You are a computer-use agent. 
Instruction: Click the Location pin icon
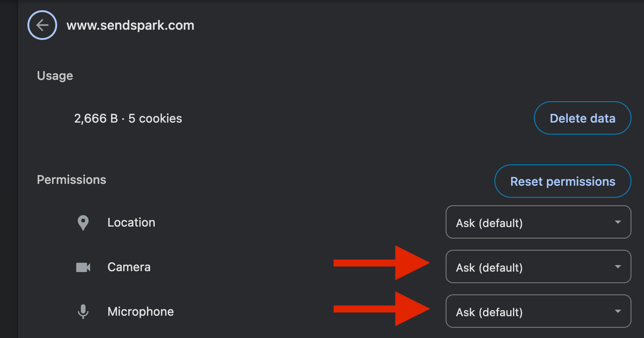coord(83,223)
